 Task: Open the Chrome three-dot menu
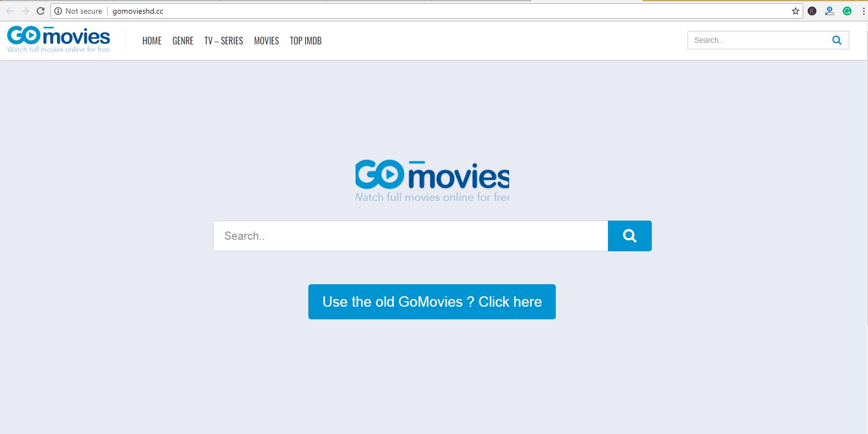[x=863, y=11]
